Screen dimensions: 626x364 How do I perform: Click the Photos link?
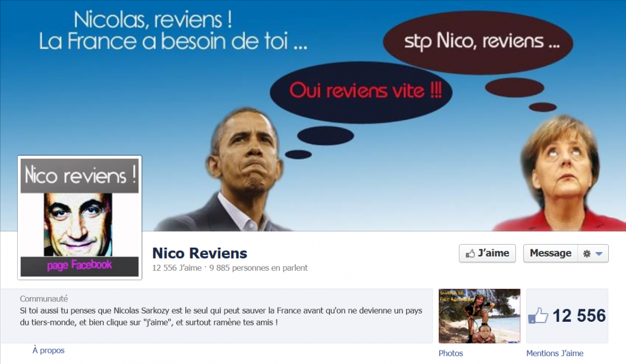[451, 353]
